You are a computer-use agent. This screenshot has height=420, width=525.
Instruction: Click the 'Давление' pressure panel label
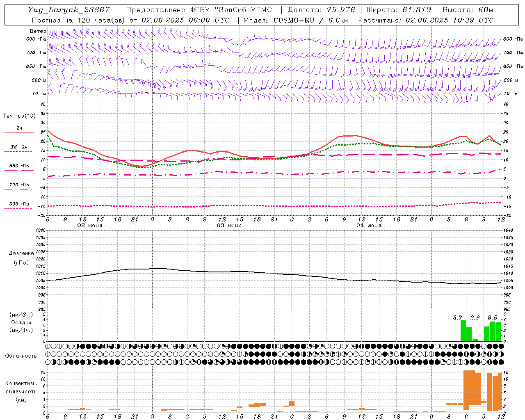[x=21, y=253]
